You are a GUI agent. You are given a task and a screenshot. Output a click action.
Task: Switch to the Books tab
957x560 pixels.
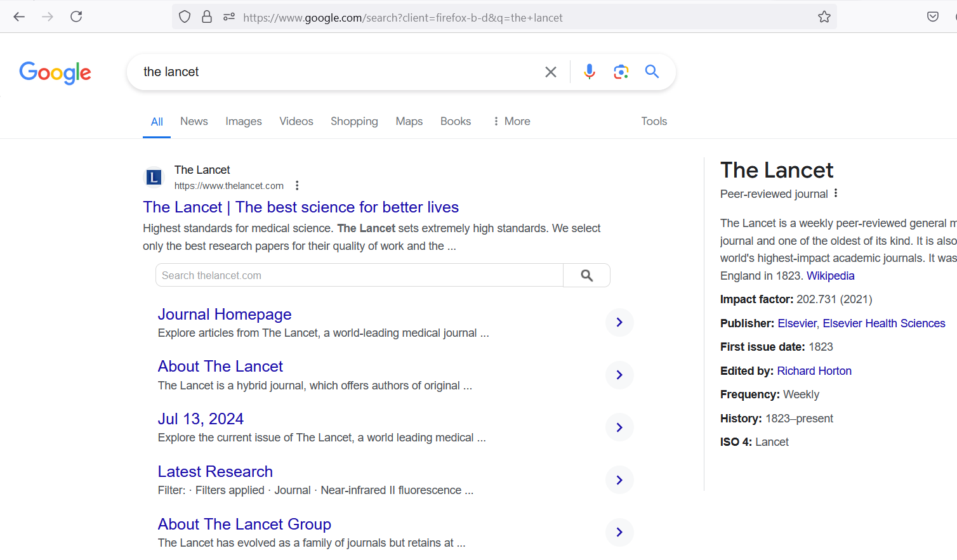[456, 121]
